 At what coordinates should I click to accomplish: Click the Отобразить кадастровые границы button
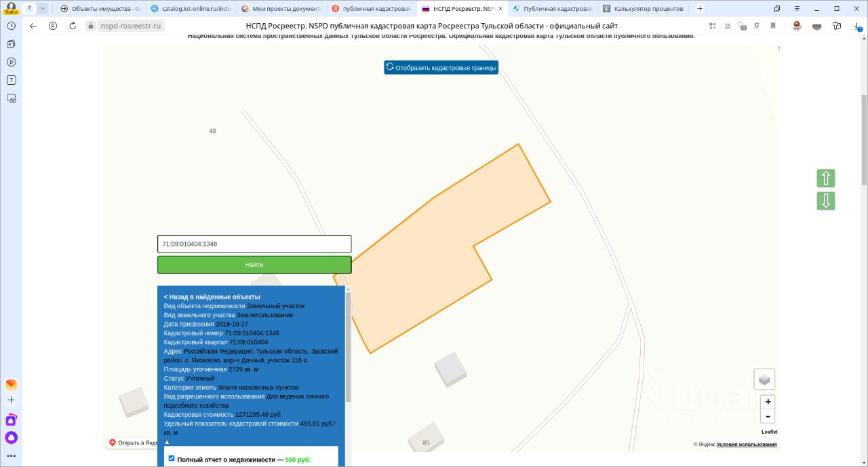(441, 68)
